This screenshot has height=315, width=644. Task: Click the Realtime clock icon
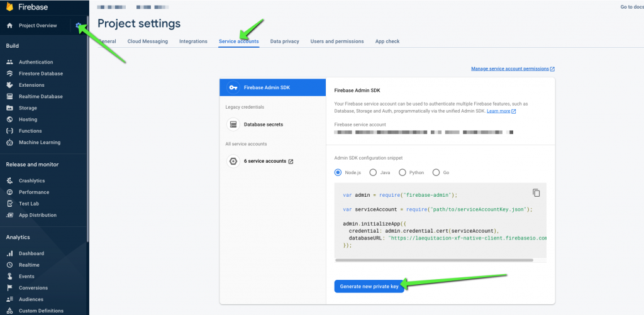click(10, 265)
